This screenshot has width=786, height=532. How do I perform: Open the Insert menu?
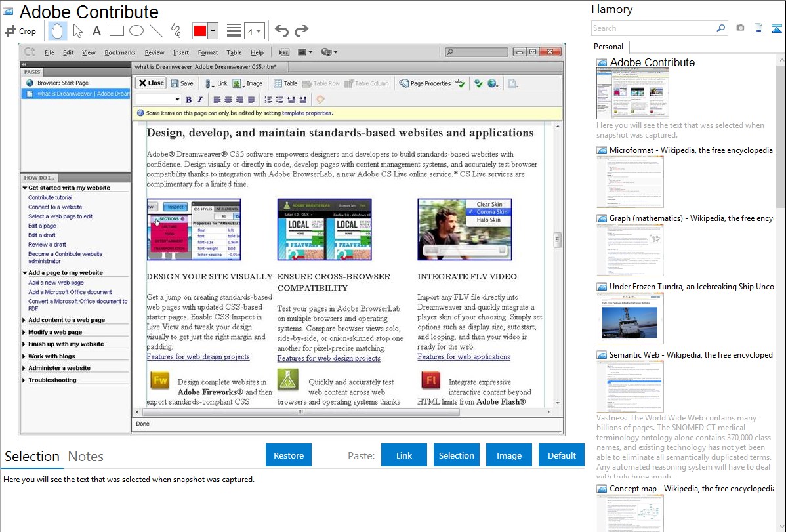181,52
